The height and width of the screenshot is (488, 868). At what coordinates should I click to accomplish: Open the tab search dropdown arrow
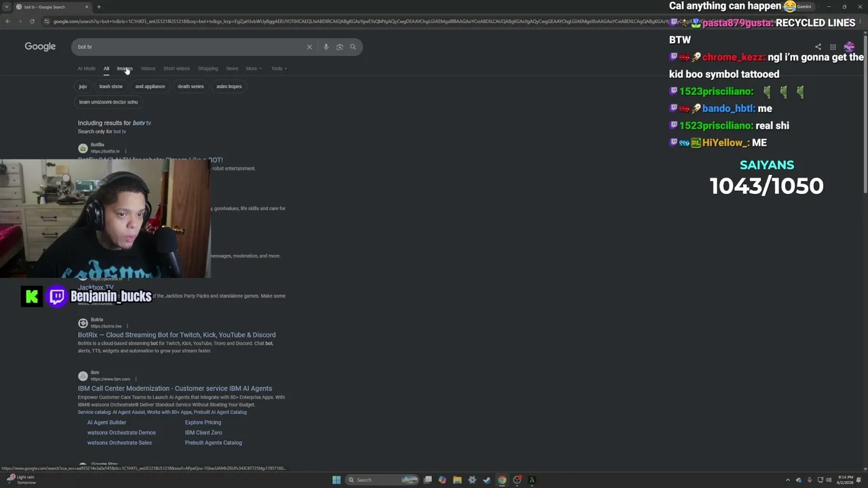click(x=7, y=7)
